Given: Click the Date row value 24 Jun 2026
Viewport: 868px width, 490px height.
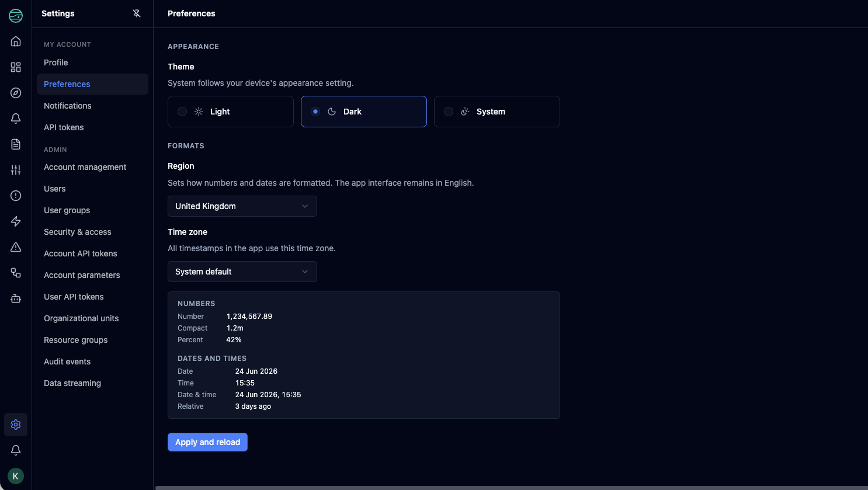Looking at the screenshot, I should [x=256, y=371].
